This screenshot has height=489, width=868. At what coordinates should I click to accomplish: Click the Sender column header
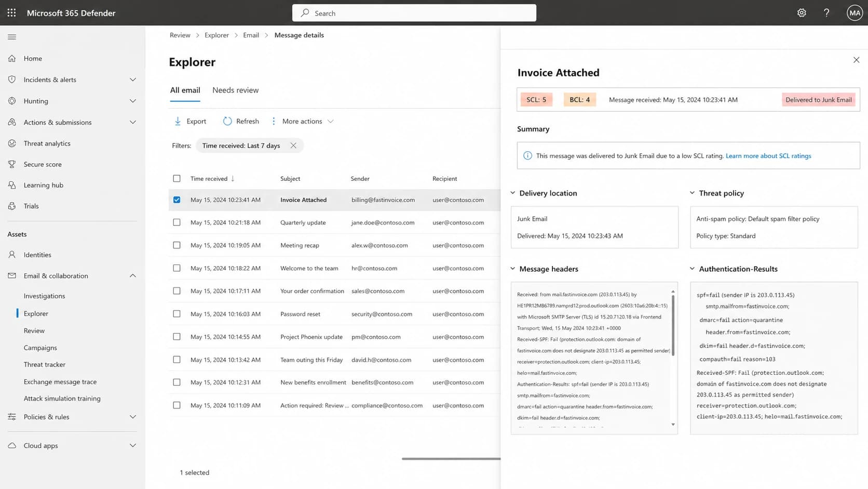pyautogui.click(x=360, y=178)
